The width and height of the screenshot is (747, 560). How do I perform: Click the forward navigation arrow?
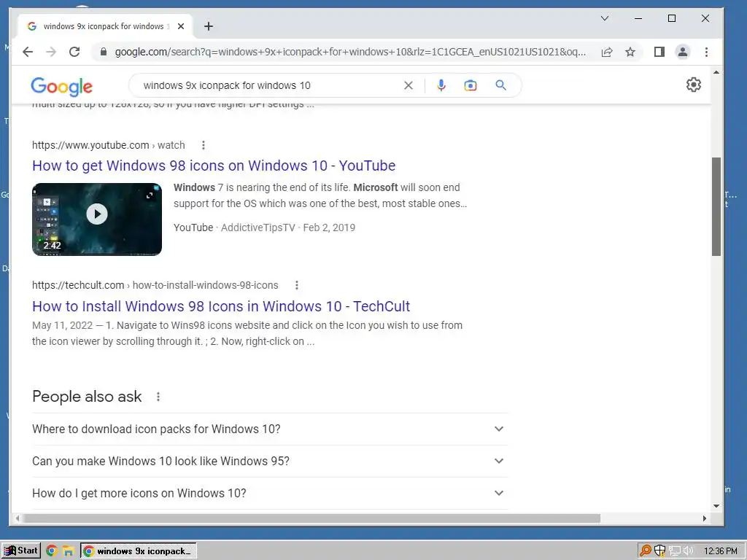[x=51, y=52]
